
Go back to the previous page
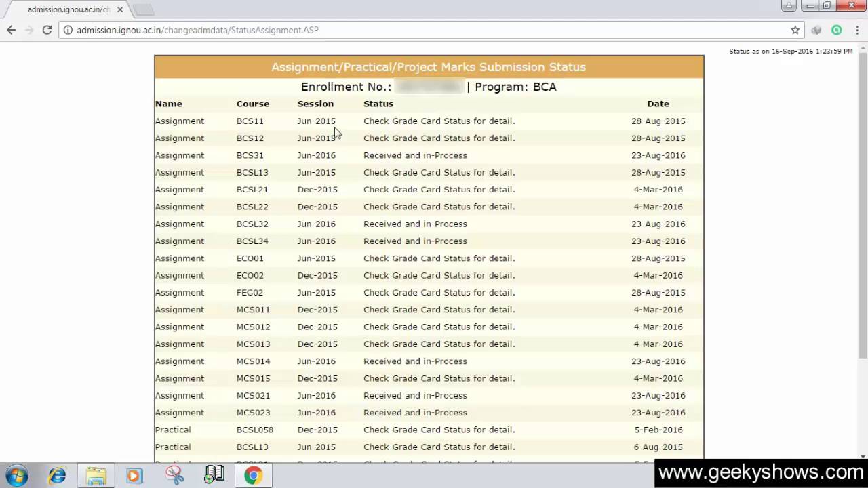12,30
